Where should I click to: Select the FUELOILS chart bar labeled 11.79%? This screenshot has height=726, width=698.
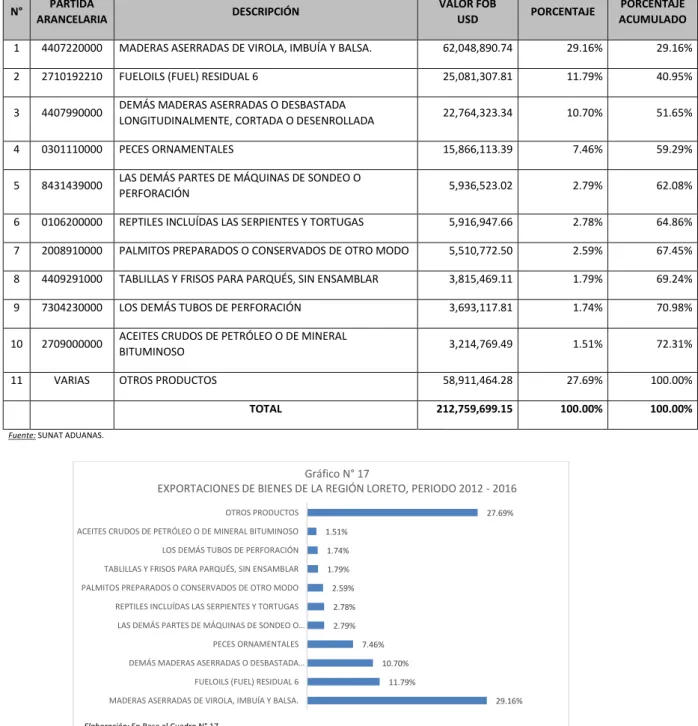click(343, 682)
